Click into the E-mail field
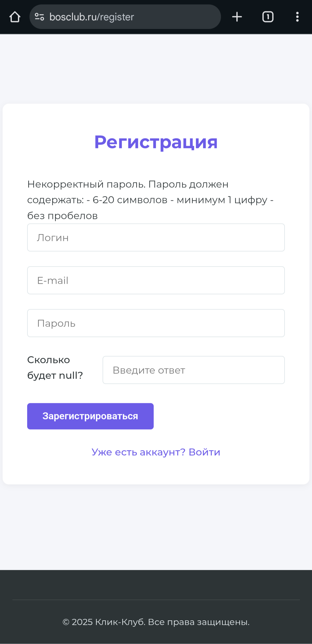This screenshot has width=312, height=644. point(156,280)
